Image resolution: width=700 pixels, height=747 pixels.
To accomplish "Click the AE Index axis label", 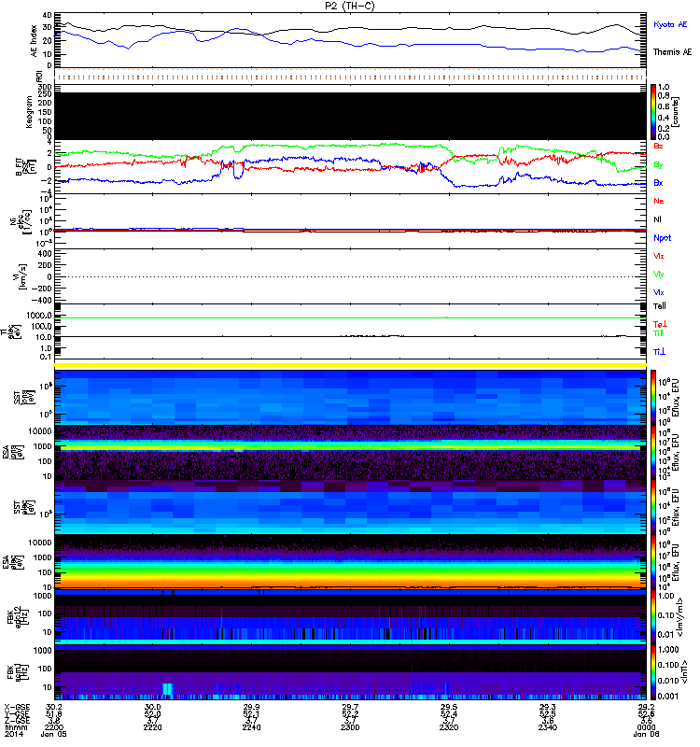I will point(34,41).
